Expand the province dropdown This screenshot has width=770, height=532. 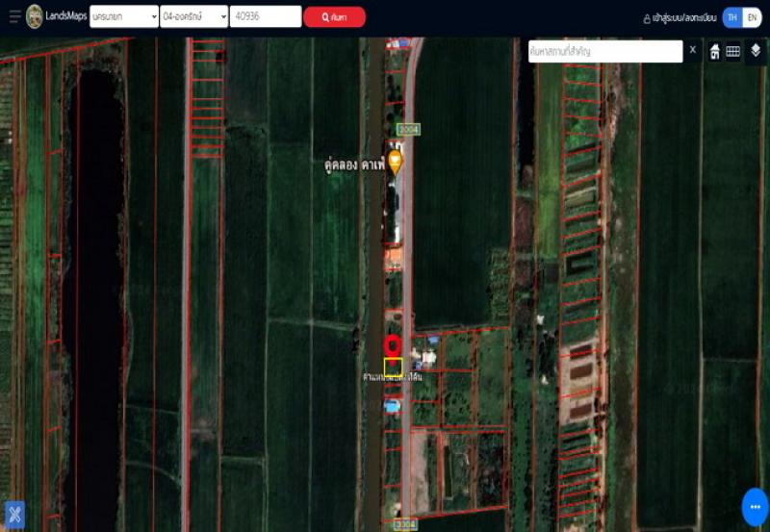click(x=124, y=16)
